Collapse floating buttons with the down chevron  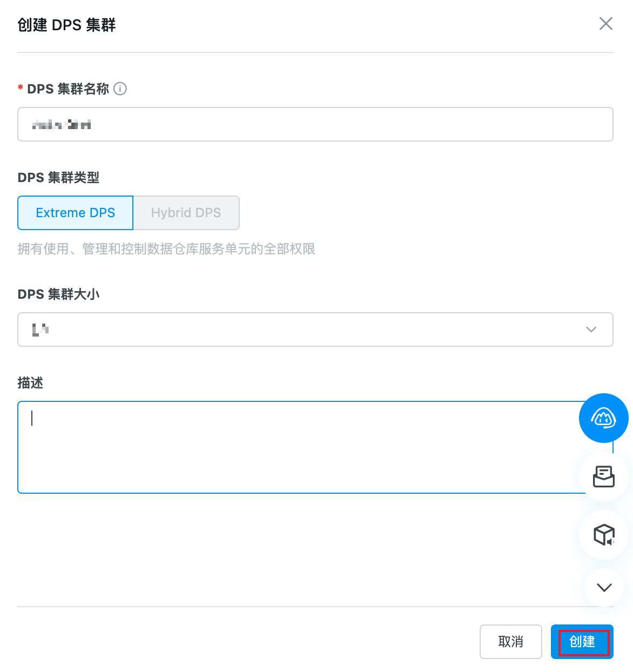(604, 587)
